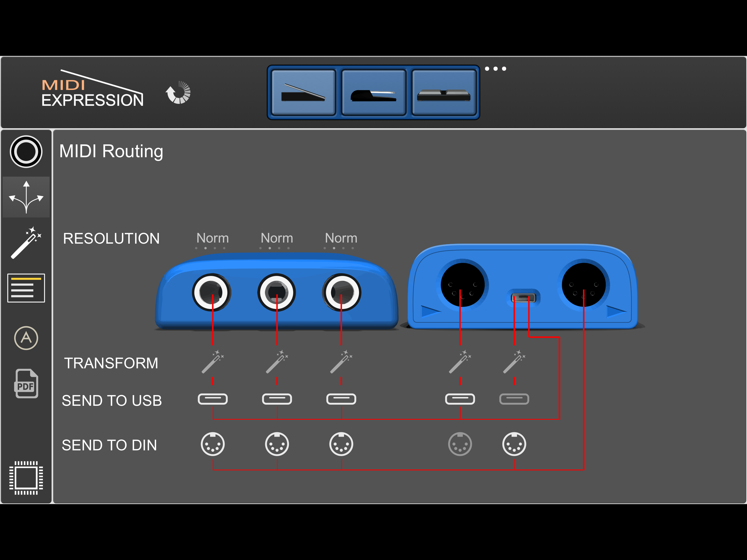Screen dimensions: 747x560
Task: Select the dual footswitch tab
Action: point(443,92)
